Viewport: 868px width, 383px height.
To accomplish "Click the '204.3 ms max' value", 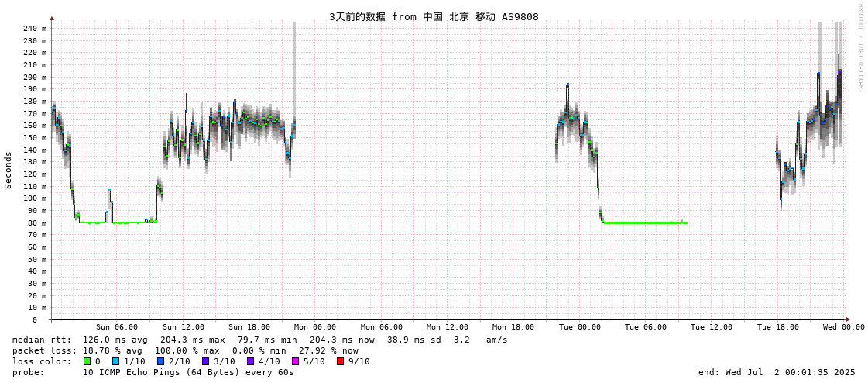I will pos(193,340).
